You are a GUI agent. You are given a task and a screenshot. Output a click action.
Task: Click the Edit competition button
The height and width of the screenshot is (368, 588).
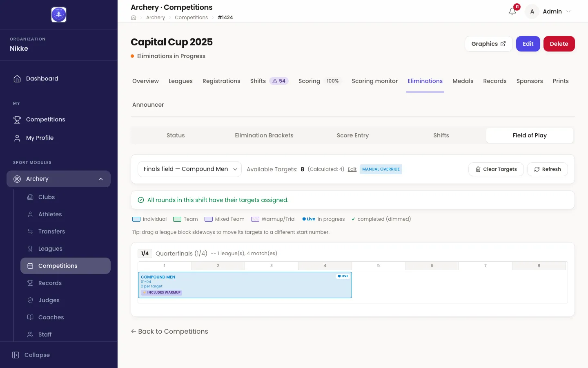(528, 44)
